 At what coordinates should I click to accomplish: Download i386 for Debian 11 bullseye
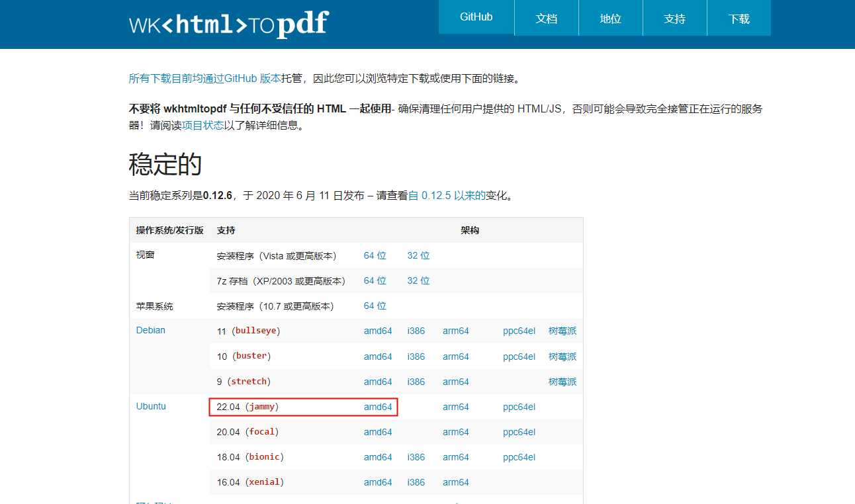[x=416, y=331]
